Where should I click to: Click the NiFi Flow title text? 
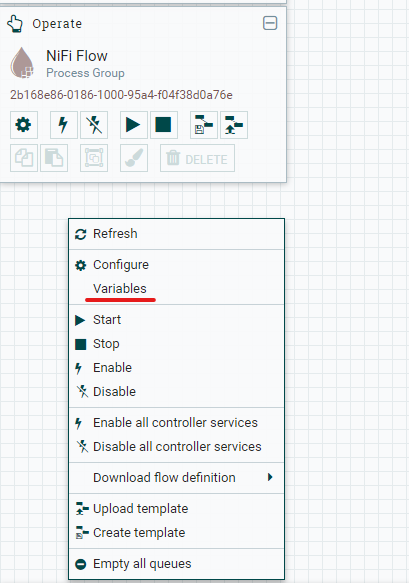click(77, 56)
